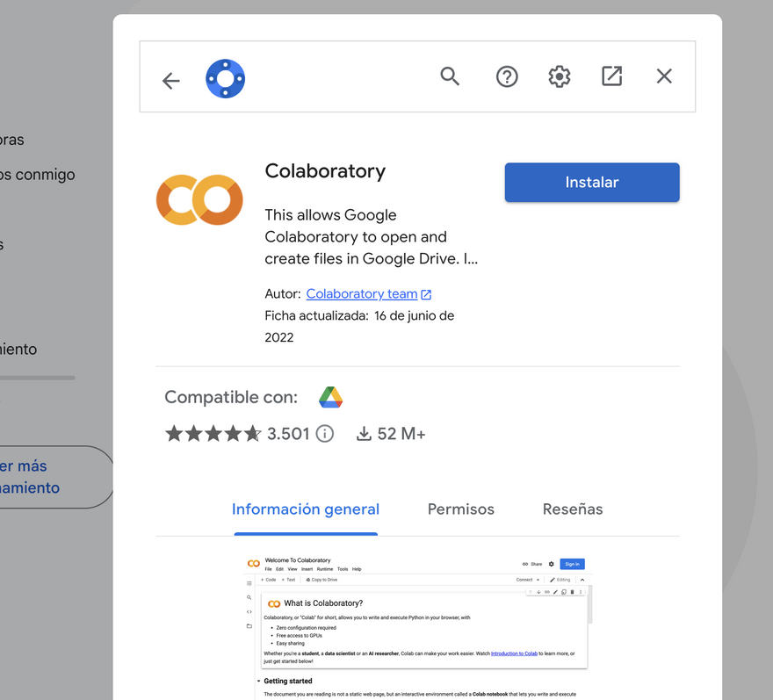The image size is (773, 700).
Task: Open settings with the gear icon
Action: 560,76
